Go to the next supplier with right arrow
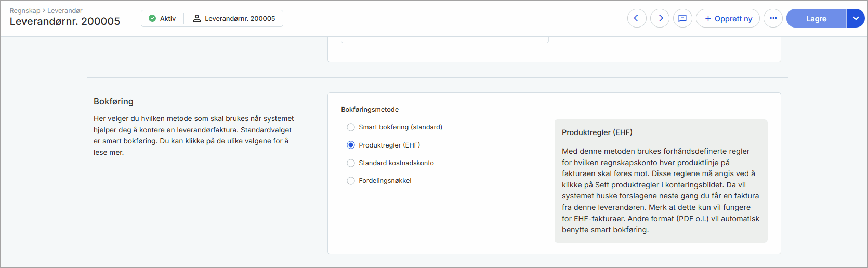The width and height of the screenshot is (868, 268). click(x=660, y=18)
